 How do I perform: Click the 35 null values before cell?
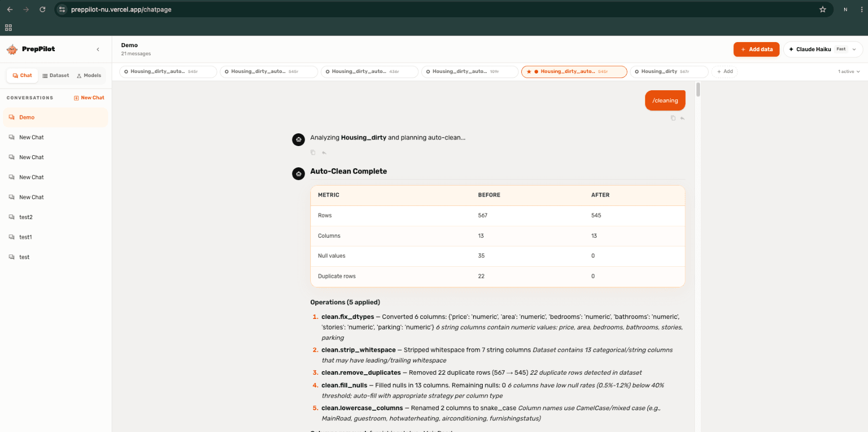pos(481,256)
